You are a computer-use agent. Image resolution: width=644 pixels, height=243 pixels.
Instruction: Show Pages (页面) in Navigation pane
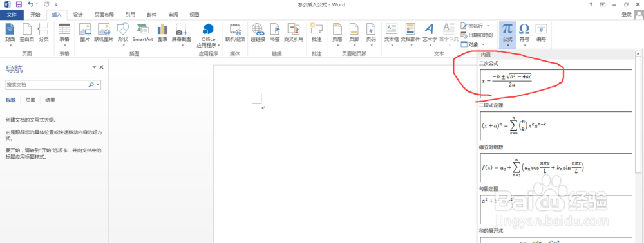point(30,100)
